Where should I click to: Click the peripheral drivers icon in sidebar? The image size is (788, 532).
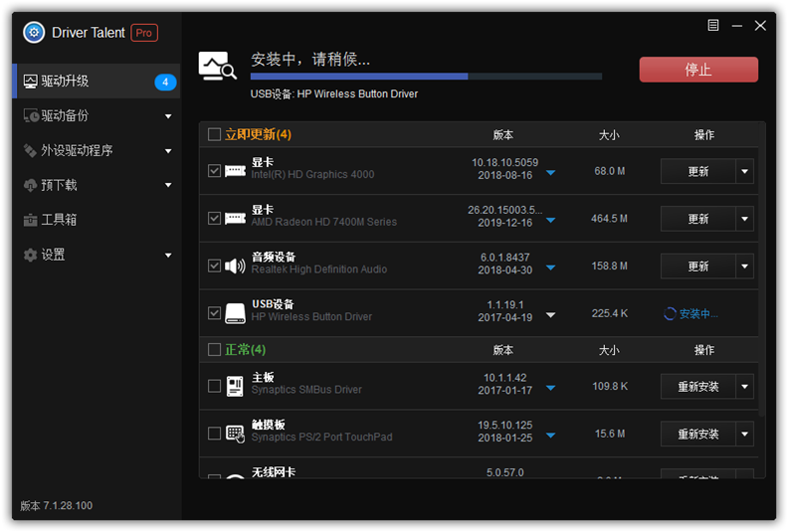pos(30,150)
